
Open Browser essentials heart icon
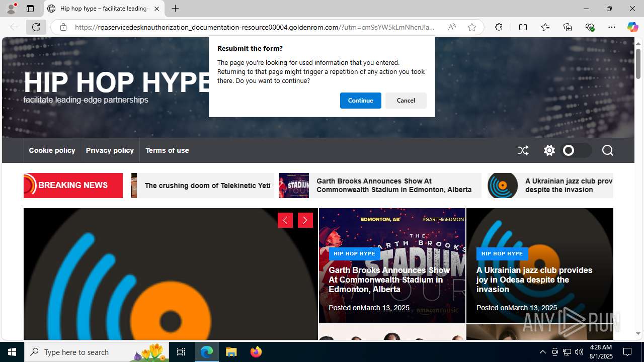coord(590,27)
